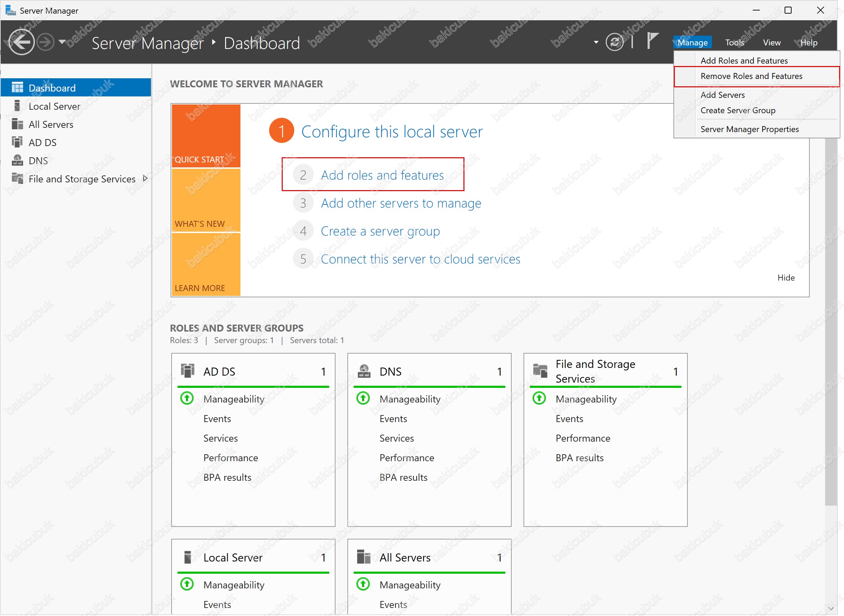Screen dimensions: 844x616
Task: Open the View menu
Action: (771, 43)
